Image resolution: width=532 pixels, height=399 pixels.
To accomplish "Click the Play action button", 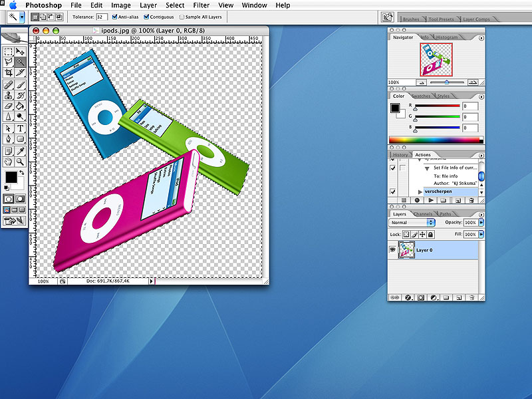I will tap(430, 199).
